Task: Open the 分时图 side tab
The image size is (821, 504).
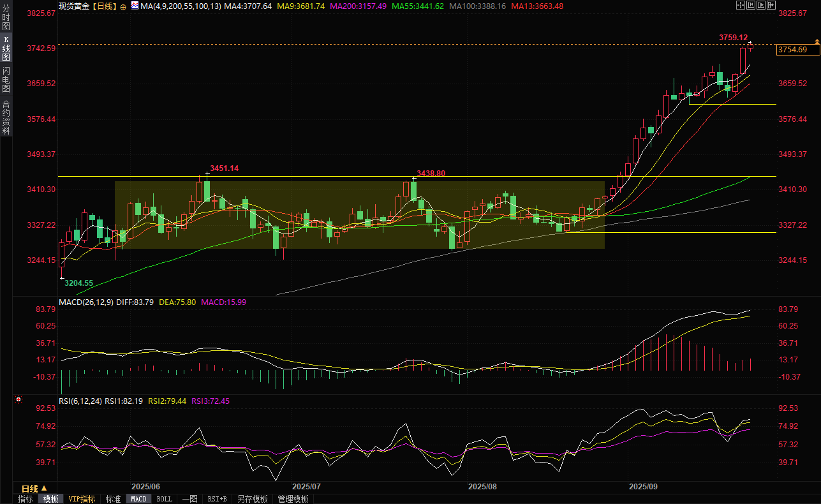Action: pyautogui.click(x=6, y=17)
